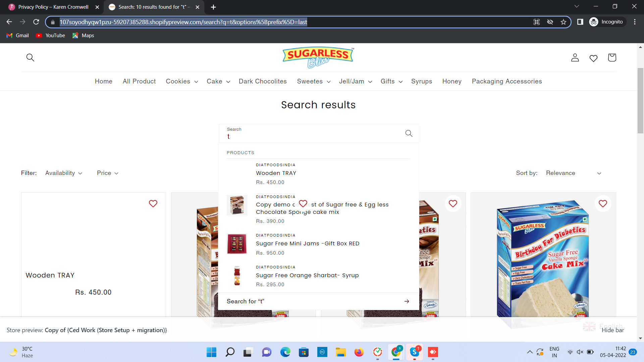Click the Sugarless Bliss logo
This screenshot has height=362, width=644.
(318, 57)
